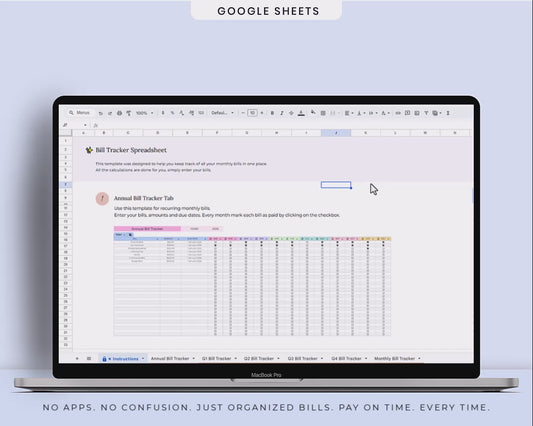Click the selected cell outline in column J
533x426 pixels.
[336, 185]
